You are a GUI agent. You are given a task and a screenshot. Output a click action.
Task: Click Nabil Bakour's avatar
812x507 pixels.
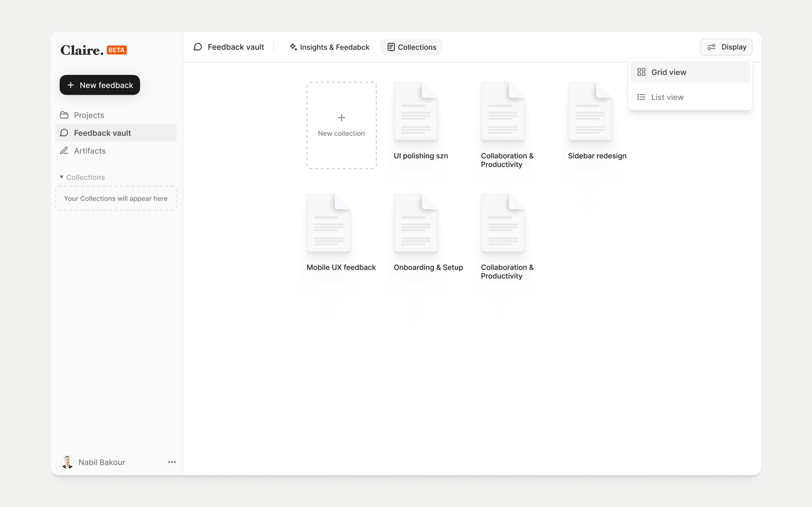tap(67, 462)
